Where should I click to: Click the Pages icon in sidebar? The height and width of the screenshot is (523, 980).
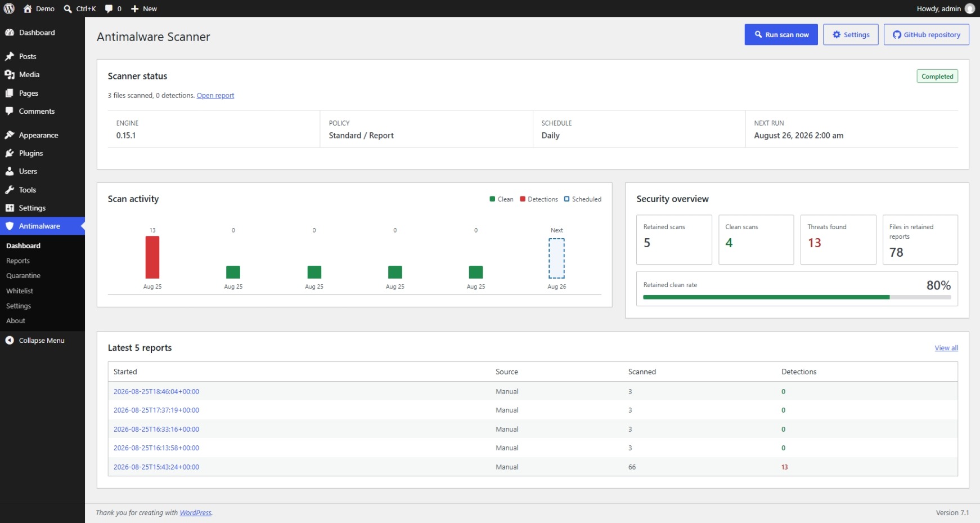10,93
